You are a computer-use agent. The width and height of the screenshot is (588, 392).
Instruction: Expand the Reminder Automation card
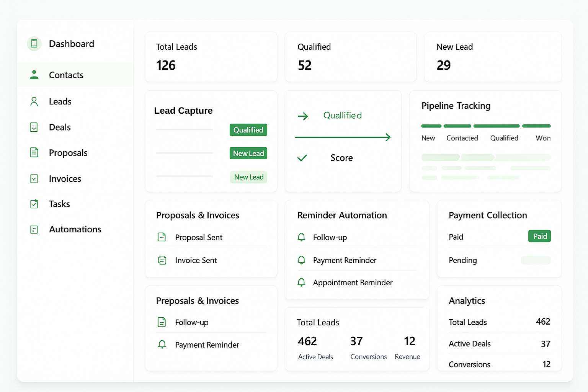pos(342,215)
